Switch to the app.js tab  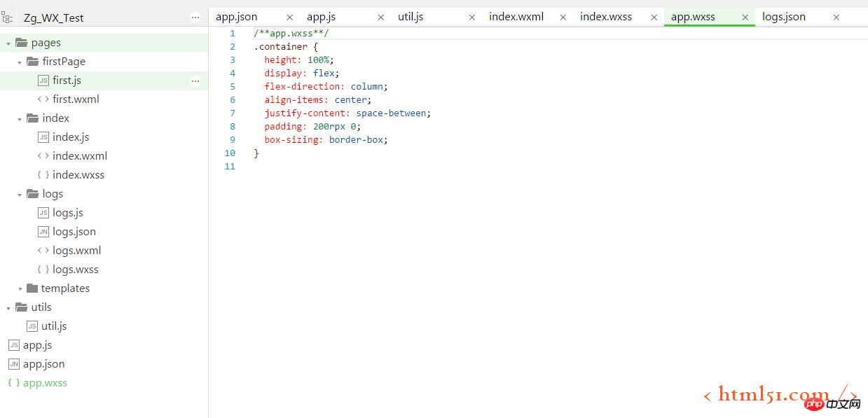(x=321, y=17)
